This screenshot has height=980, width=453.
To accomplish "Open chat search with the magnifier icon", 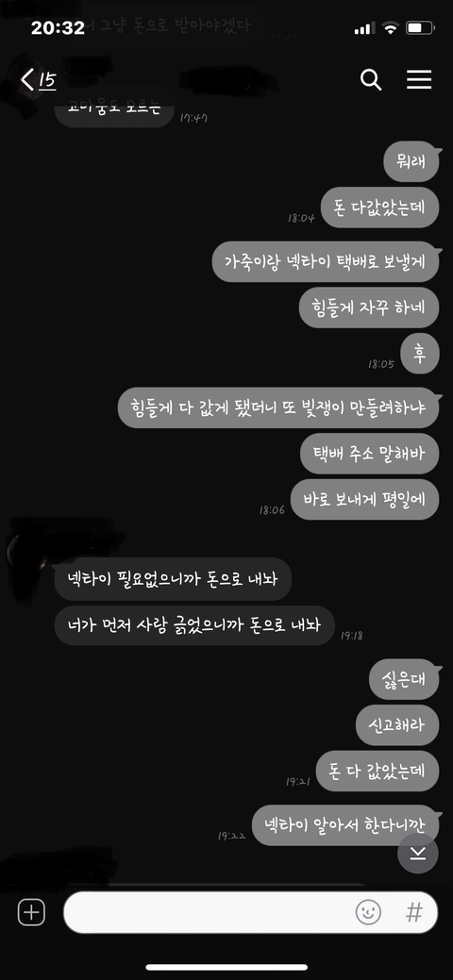I will coord(370,79).
